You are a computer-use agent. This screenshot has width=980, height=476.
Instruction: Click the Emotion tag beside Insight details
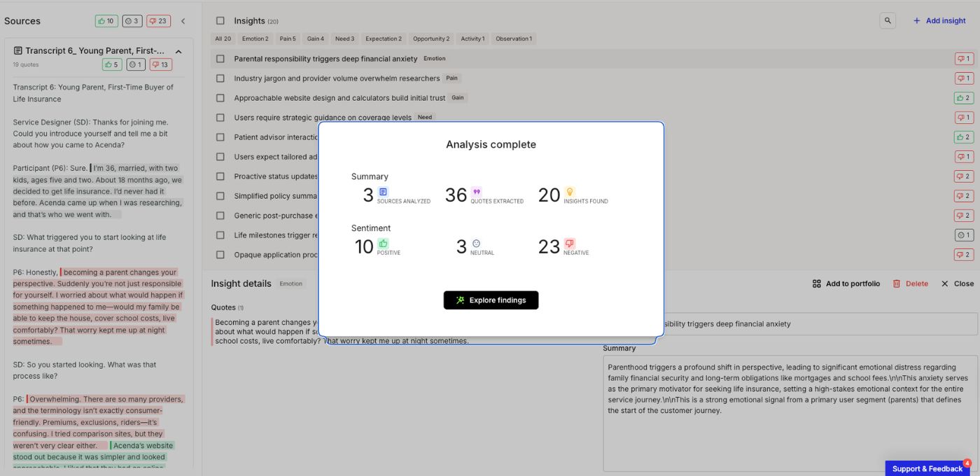[291, 283]
